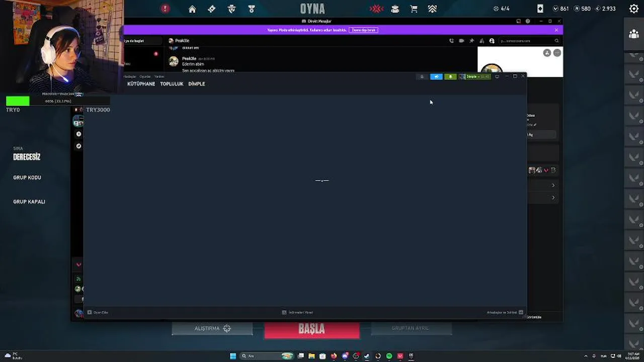Screen dimensions: 644x362
Task: Open the battlepass icon in Valorant navigation
Action: coord(212,9)
